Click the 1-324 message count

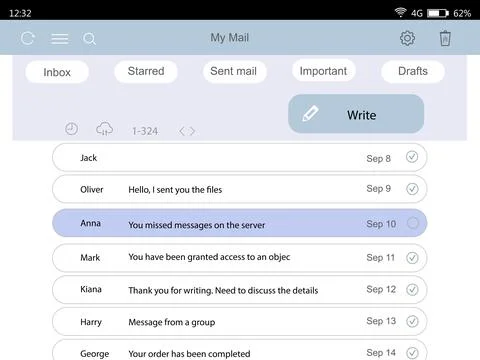(145, 131)
